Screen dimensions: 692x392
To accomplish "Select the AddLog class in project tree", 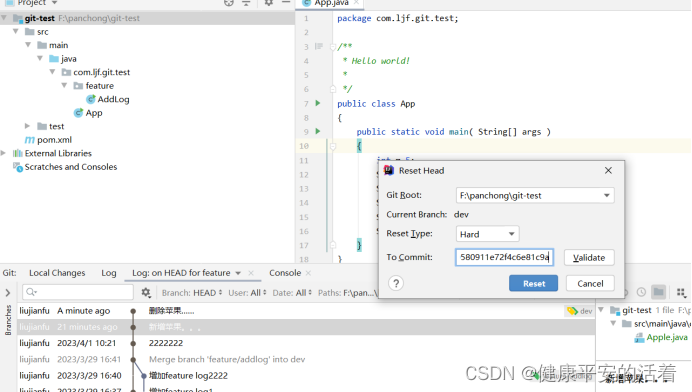I will click(x=108, y=99).
